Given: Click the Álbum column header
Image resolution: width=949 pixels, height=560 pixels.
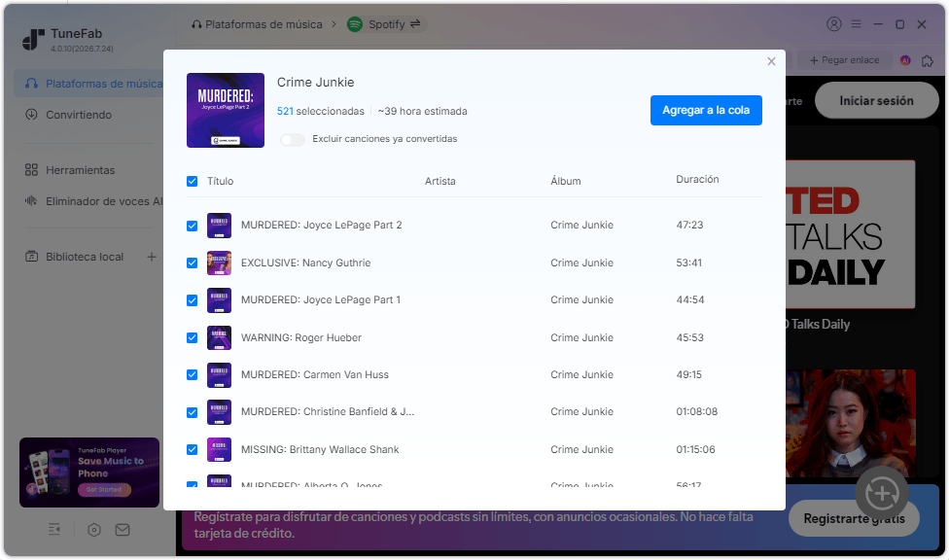Looking at the screenshot, I should 565,181.
